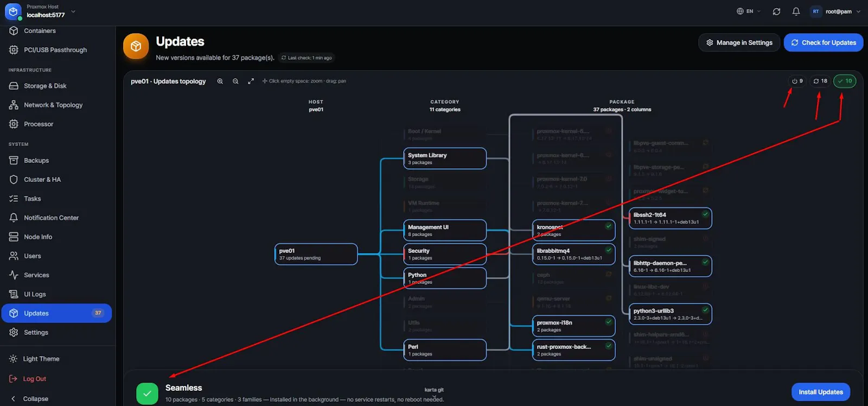Click green check on python3-urllib3 node
868x406 pixels.
[x=705, y=310]
